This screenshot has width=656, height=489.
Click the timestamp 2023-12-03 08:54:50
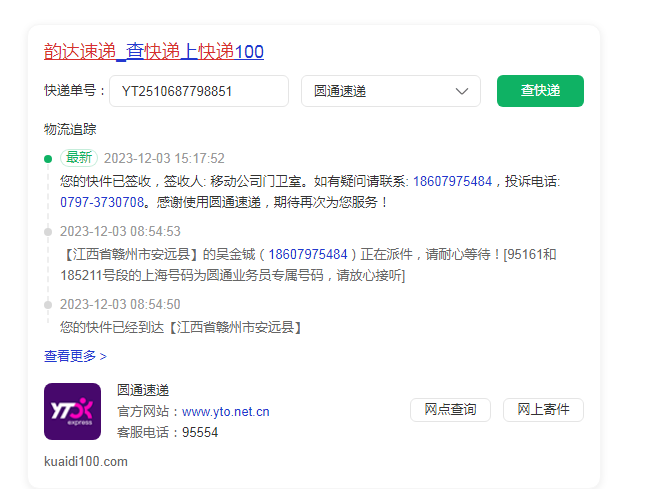[x=120, y=304]
